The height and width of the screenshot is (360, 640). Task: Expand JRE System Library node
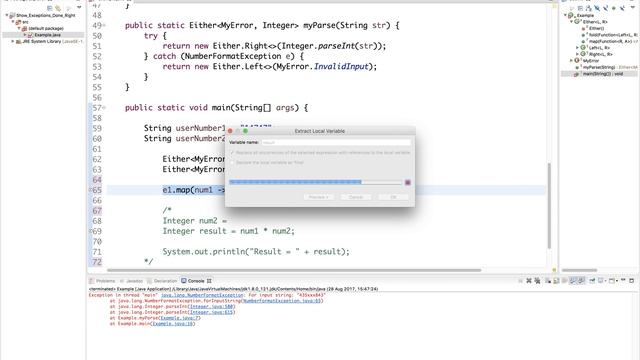(13, 41)
